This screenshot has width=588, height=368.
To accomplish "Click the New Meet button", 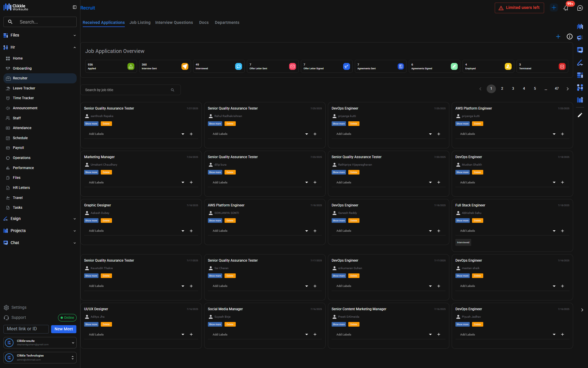I will [x=64, y=329].
